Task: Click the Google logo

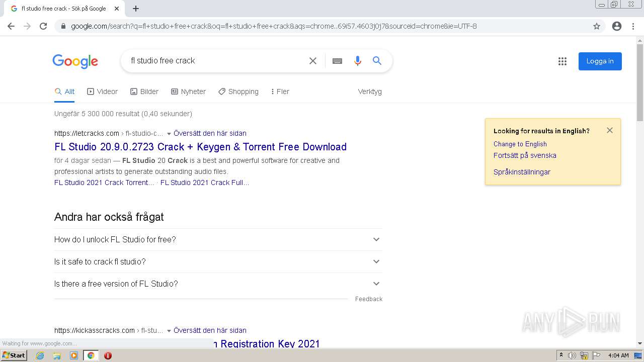Action: click(x=75, y=61)
